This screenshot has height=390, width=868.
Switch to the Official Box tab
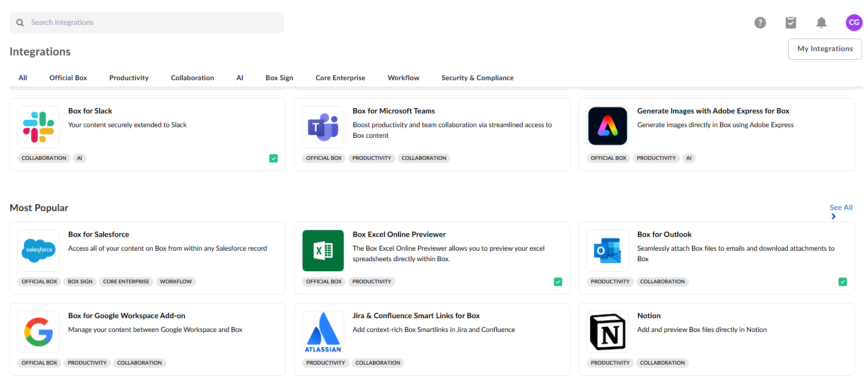[x=68, y=78]
